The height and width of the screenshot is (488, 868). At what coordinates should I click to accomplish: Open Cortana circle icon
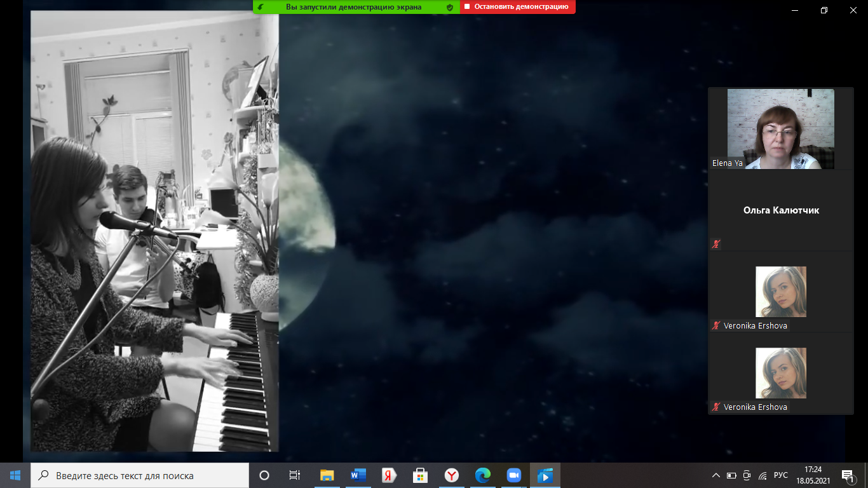pos(264,475)
